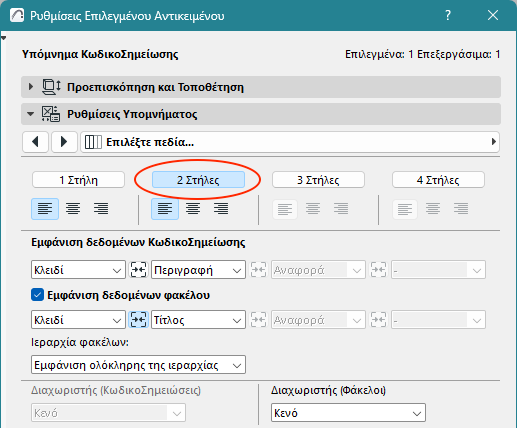Click right align icon under 3 Στήλες
The height and width of the screenshot is (428, 517).
(341, 209)
